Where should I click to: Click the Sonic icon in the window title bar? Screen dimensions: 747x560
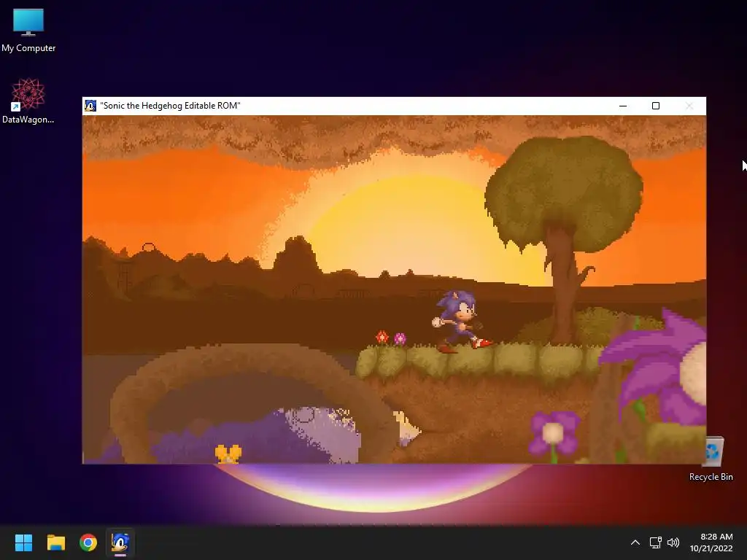tap(90, 106)
